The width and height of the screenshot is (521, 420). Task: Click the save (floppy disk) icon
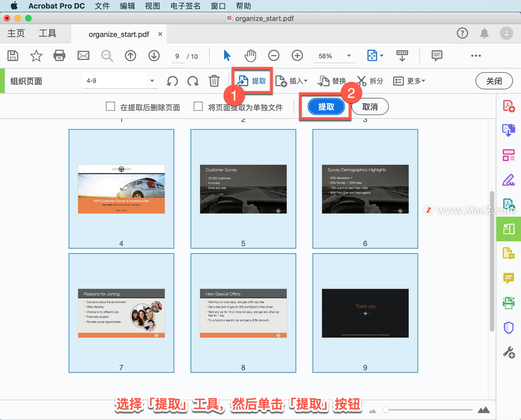[x=12, y=56]
